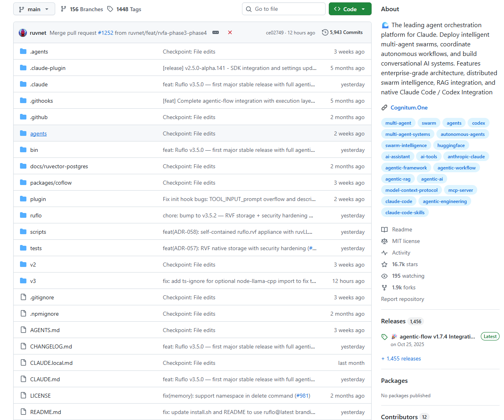Click the .claude-plugin folder icon
504x420 pixels.
(23, 68)
